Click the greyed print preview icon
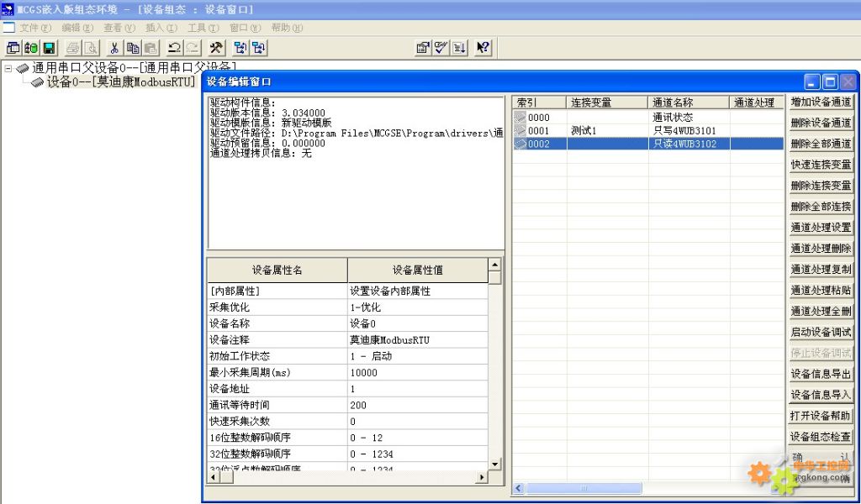Screen dimensions: 861x504 (91, 48)
